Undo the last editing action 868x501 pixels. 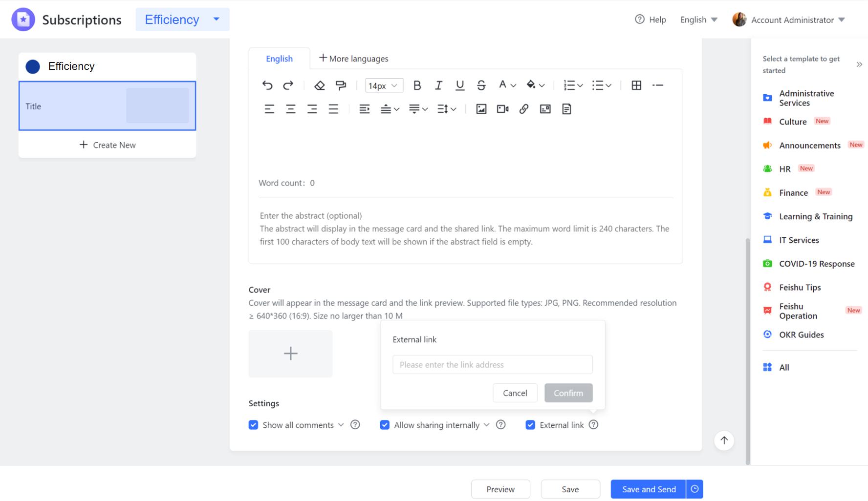point(267,85)
